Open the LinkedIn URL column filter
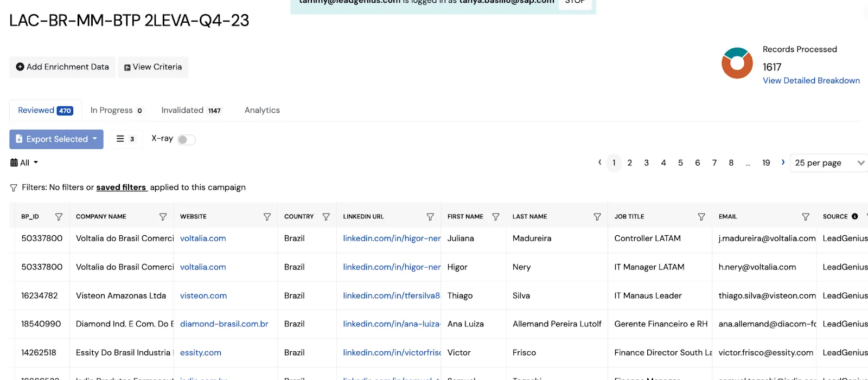868x380 pixels. [x=430, y=217]
